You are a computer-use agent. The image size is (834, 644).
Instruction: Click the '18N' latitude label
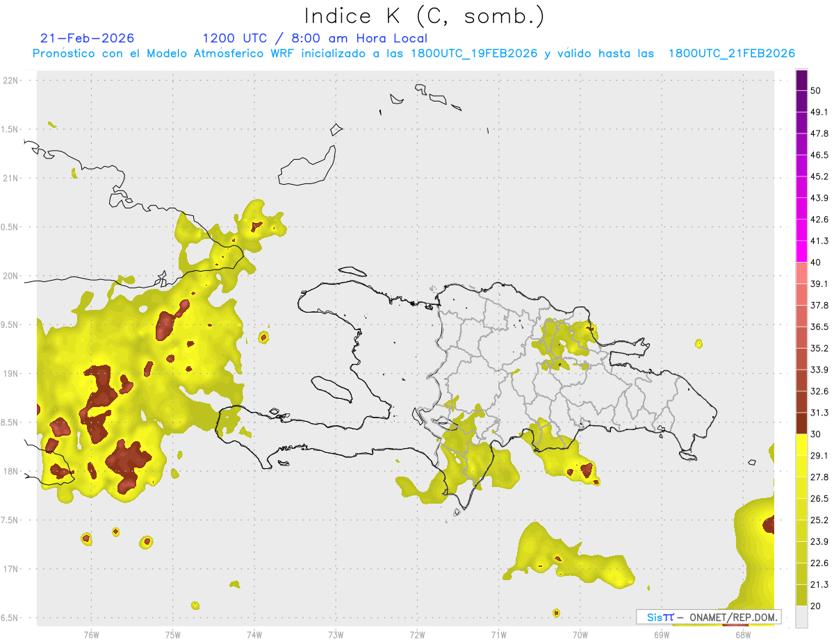(x=12, y=471)
